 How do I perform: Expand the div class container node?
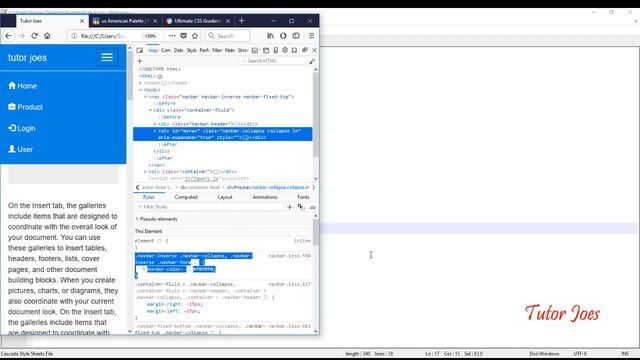point(145,172)
